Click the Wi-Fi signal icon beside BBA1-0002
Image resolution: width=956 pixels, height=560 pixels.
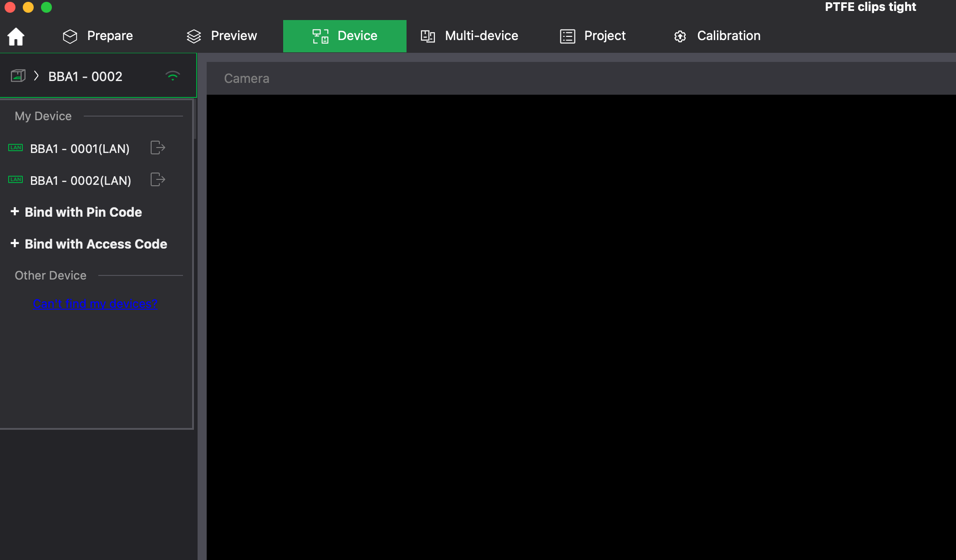(x=173, y=76)
